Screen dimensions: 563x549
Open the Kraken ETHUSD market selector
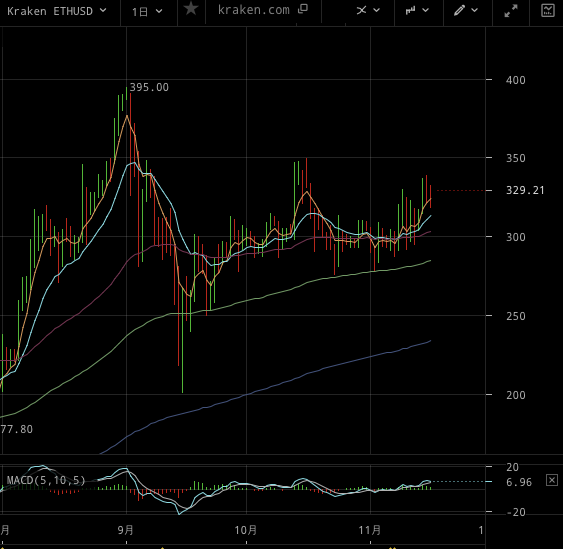(57, 11)
